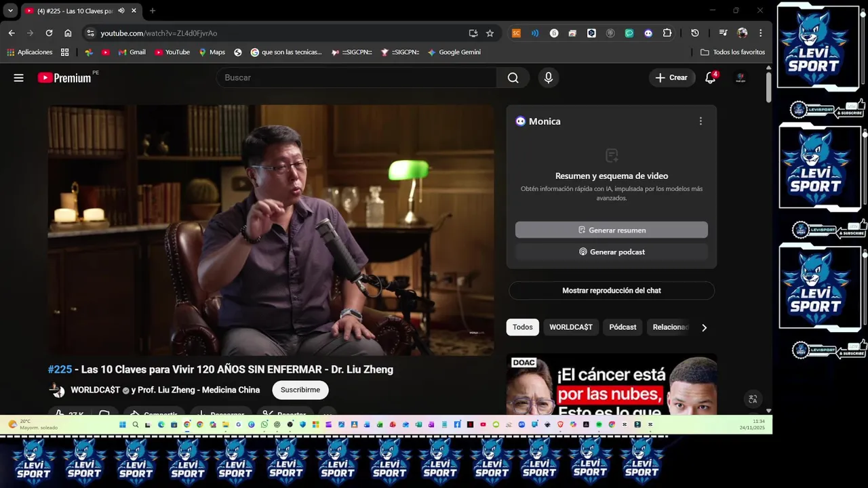Open the cancer video thumbnail
Screen dimensions: 868x488
click(612, 384)
